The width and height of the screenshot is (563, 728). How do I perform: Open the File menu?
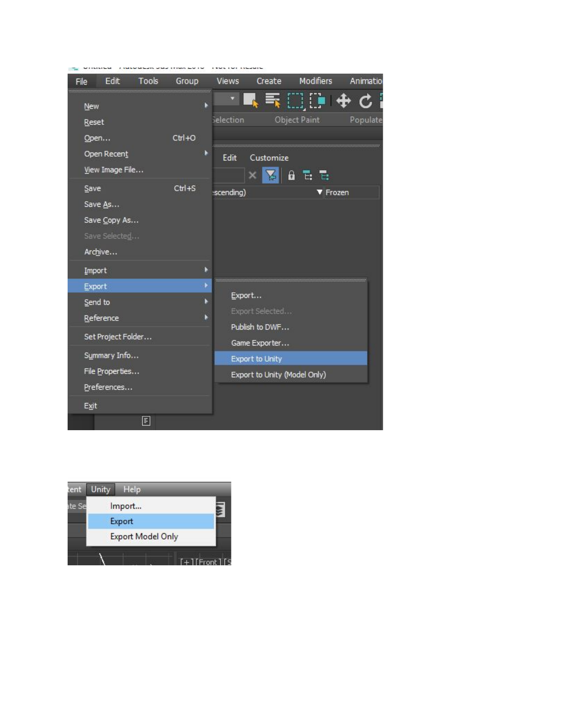pos(81,81)
